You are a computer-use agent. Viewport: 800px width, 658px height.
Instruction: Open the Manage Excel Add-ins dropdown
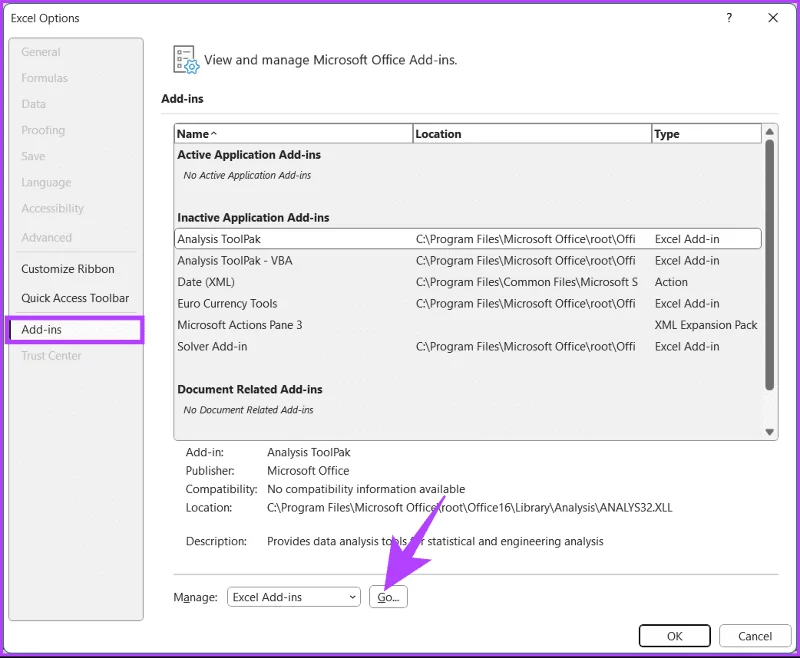(294, 597)
